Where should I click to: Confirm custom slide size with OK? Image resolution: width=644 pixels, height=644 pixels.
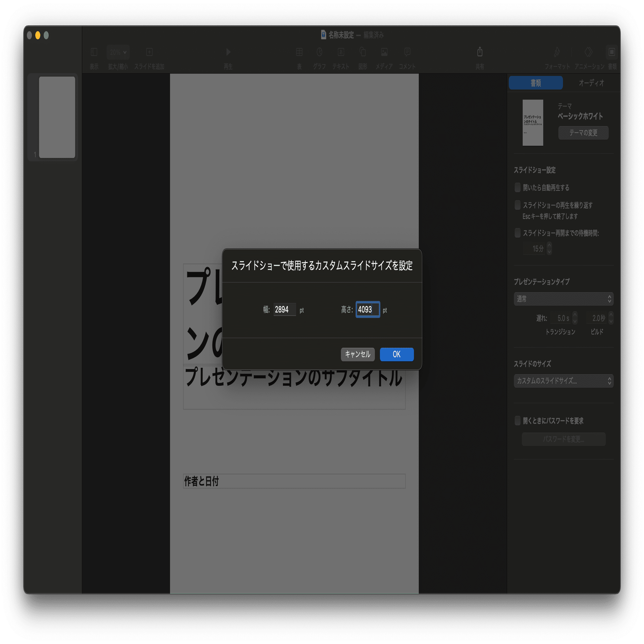point(396,354)
